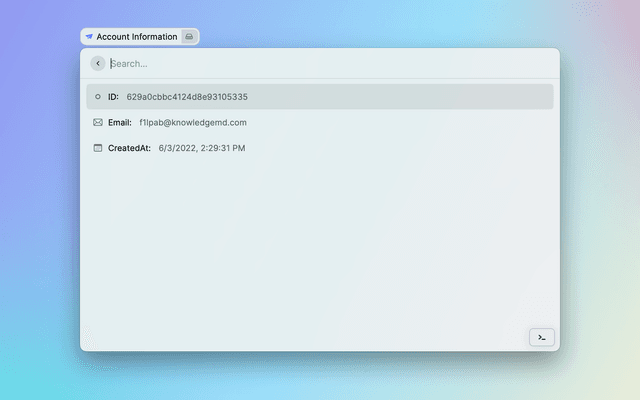Viewport: 640px width, 400px height.
Task: Click the paper plane icon beside Account Information
Action: pos(89,37)
